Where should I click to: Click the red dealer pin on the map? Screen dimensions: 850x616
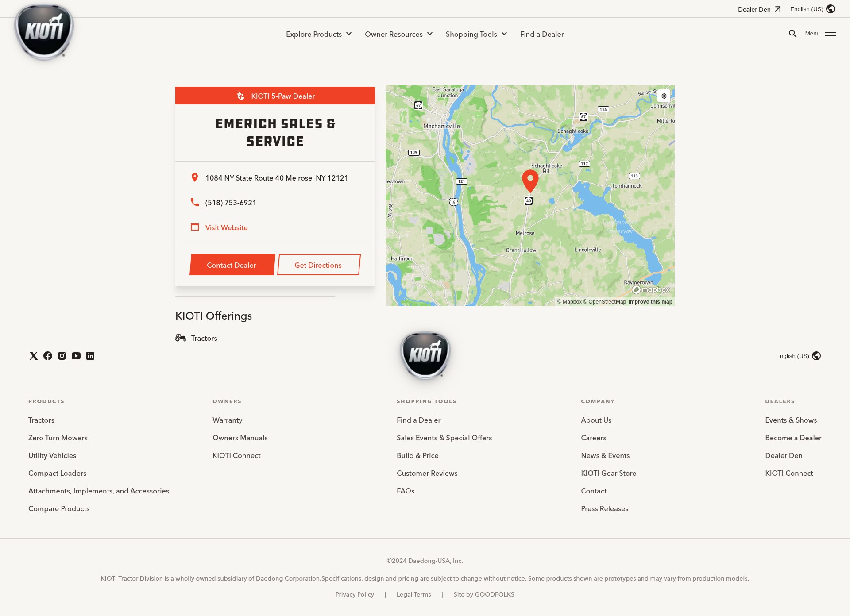530,181
